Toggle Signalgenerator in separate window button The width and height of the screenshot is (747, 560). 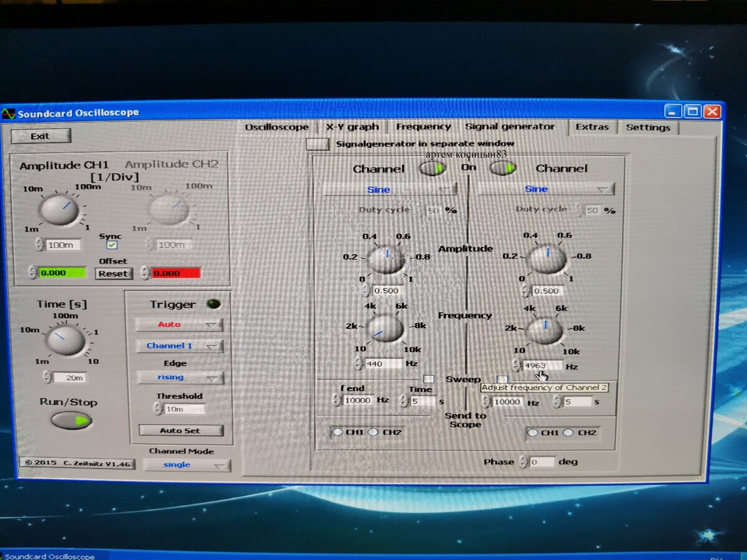pyautogui.click(x=319, y=144)
